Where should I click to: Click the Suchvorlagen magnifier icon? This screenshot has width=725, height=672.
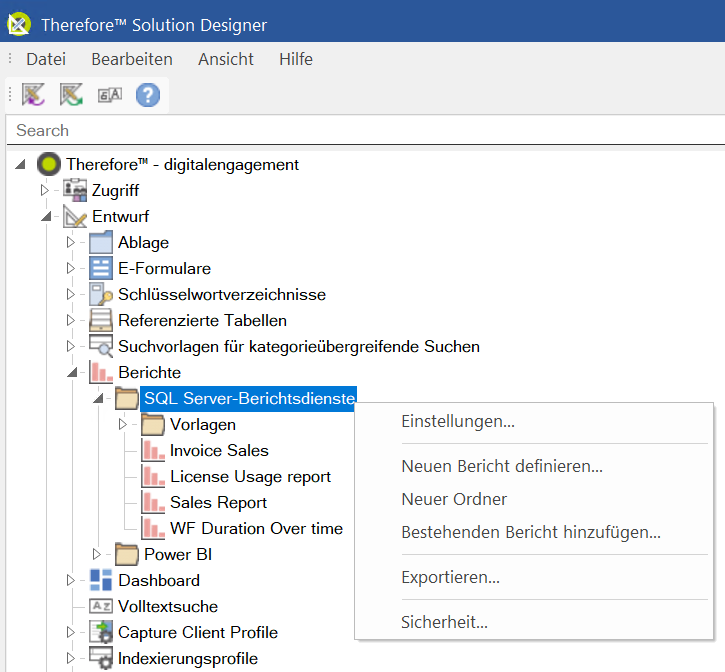(x=101, y=346)
